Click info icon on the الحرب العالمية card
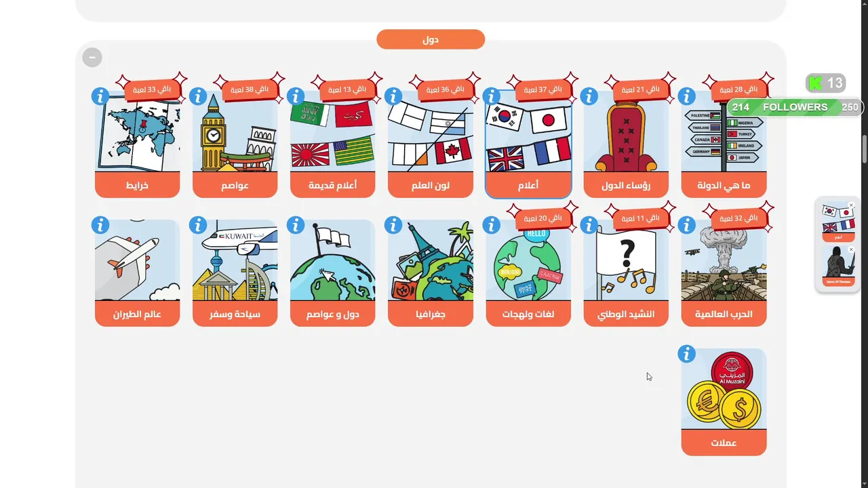This screenshot has width=868, height=488. [686, 225]
